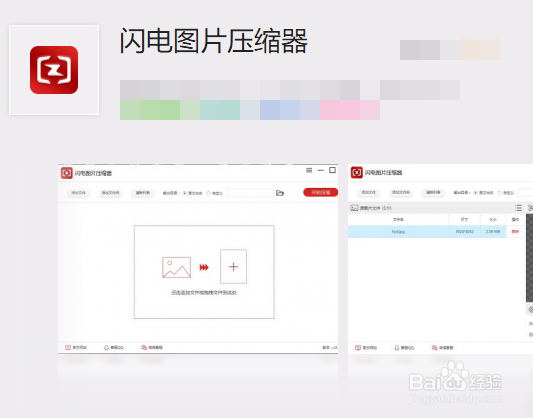The width and height of the screenshot is (533, 418).
Task: Click the official website link in left screenshot footer
Action: pos(80,347)
